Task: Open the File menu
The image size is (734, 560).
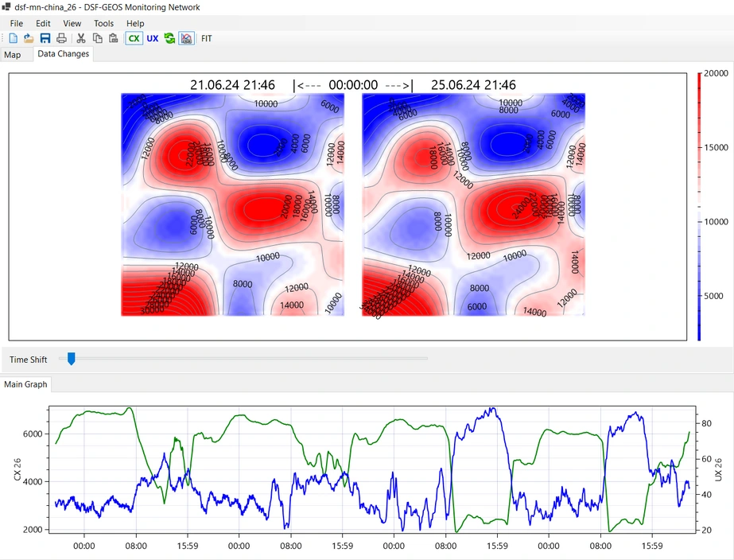Action: [17, 24]
